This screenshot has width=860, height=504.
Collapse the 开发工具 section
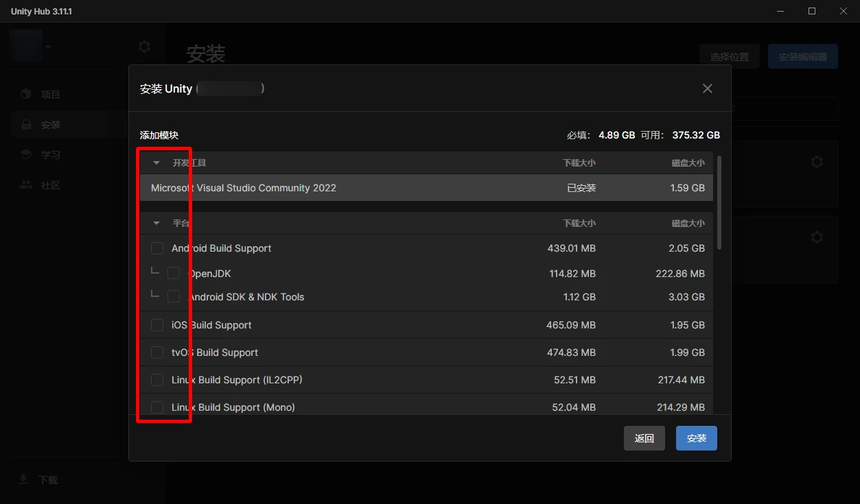pos(156,163)
